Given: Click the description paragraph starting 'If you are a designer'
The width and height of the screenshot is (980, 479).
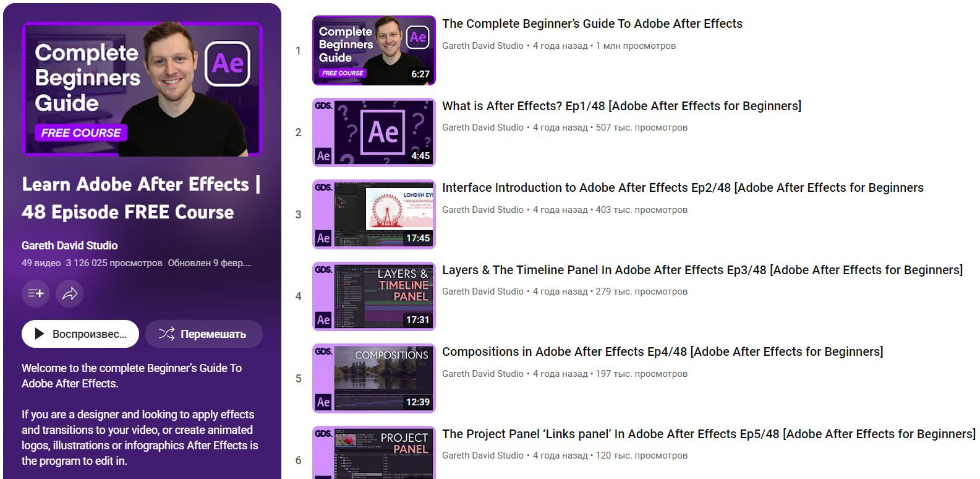Looking at the screenshot, I should 140,438.
